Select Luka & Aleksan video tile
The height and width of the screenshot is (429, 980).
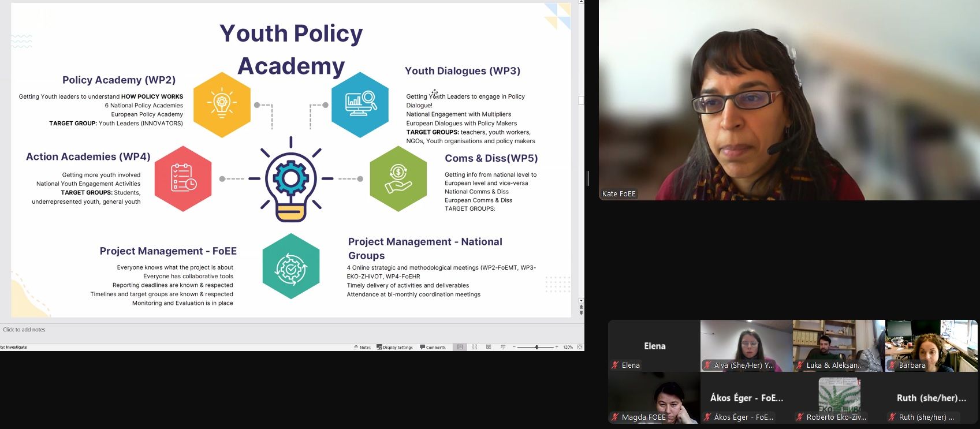(839, 346)
